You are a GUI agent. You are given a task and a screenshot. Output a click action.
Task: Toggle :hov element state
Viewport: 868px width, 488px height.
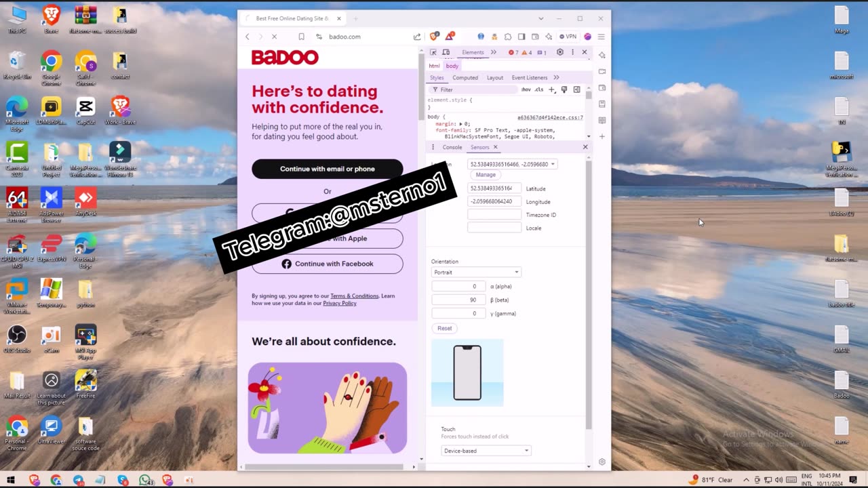[x=526, y=89]
